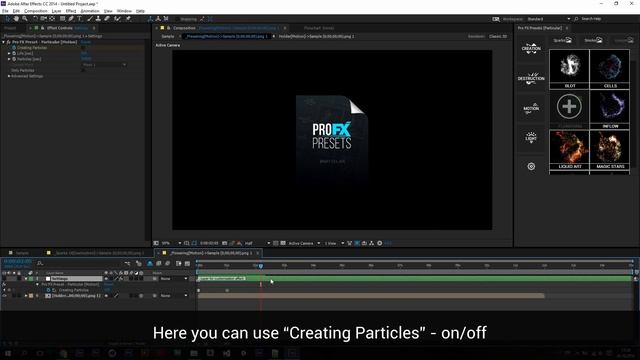The image size is (640, 360).
Task: Select the Zoom magnifier tool
Action: 25,19
